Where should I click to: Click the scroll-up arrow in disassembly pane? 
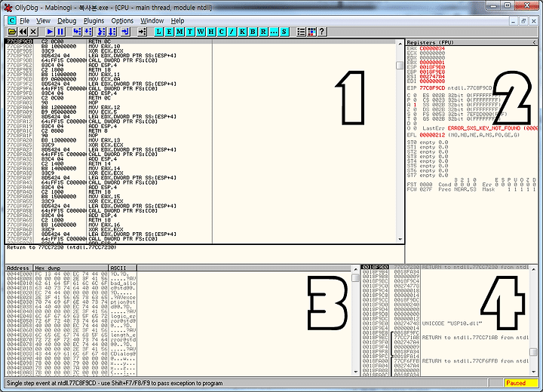pyautogui.click(x=400, y=44)
